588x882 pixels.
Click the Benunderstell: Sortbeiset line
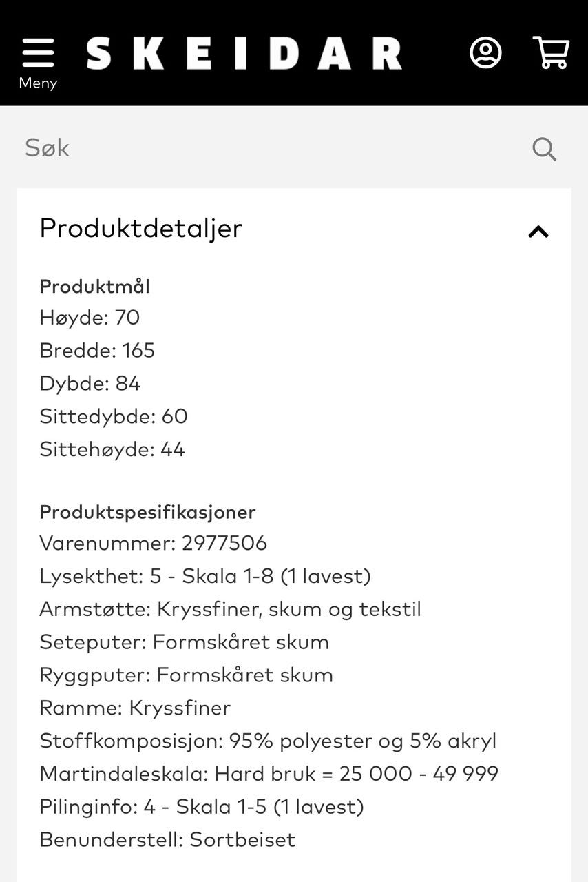pos(167,840)
